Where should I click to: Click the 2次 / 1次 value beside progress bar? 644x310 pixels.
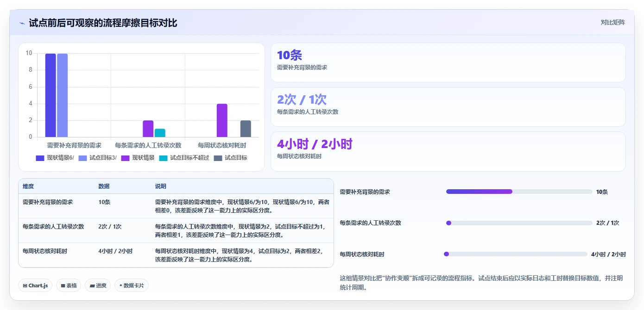[x=608, y=223]
